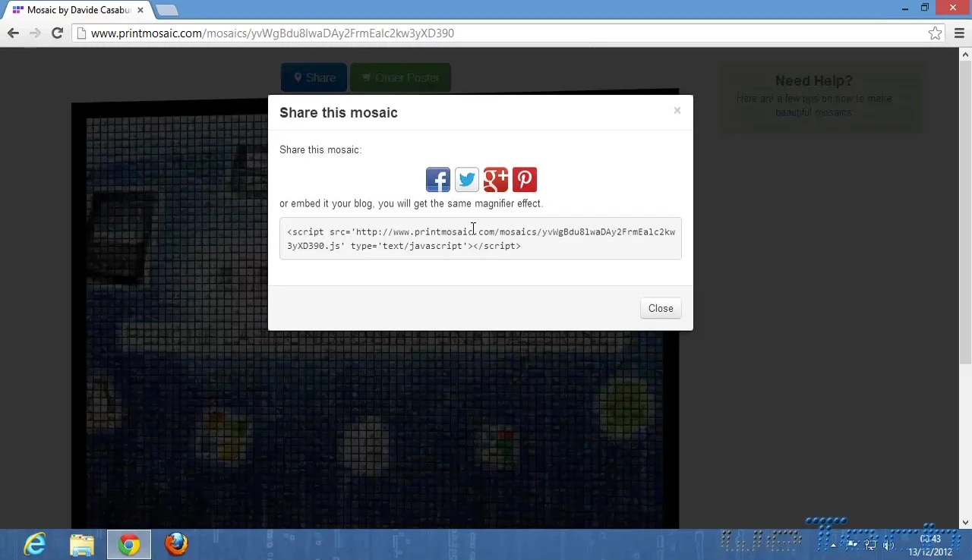Image resolution: width=972 pixels, height=560 pixels.
Task: Click the Order Poster button
Action: [x=400, y=77]
